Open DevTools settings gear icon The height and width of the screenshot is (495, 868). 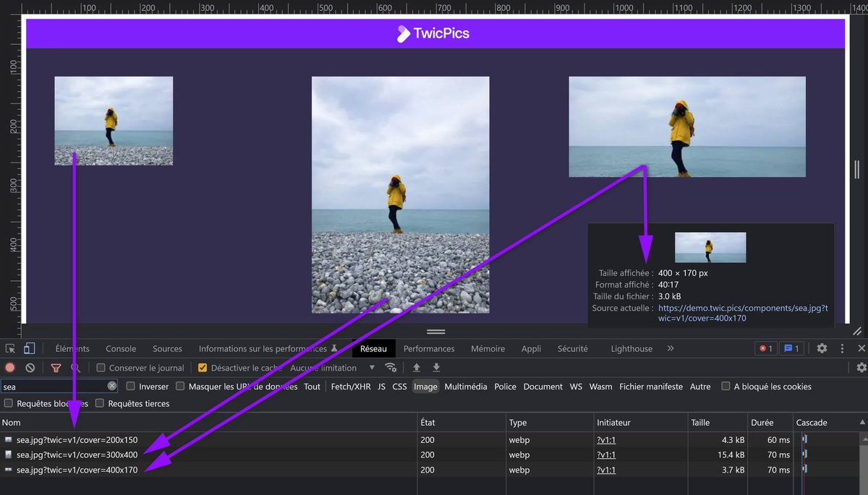tap(822, 348)
